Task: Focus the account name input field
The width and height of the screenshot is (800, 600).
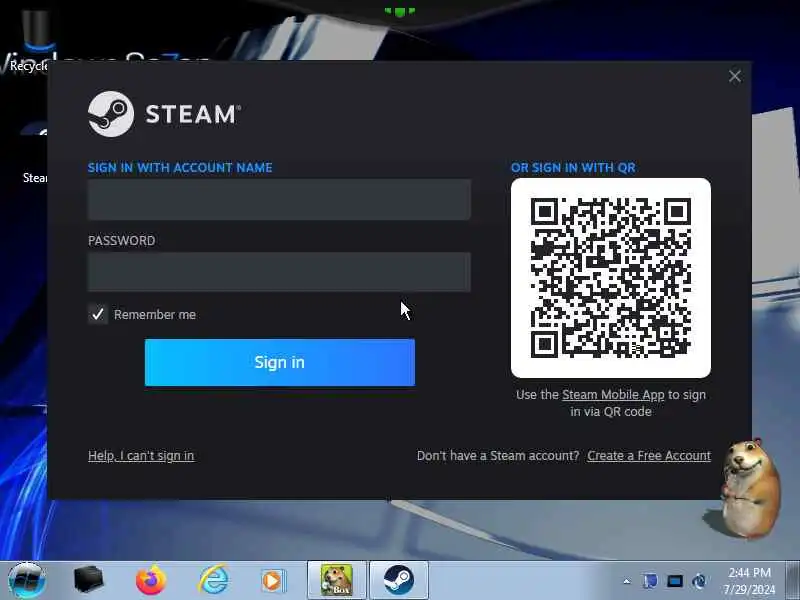Action: (x=279, y=199)
